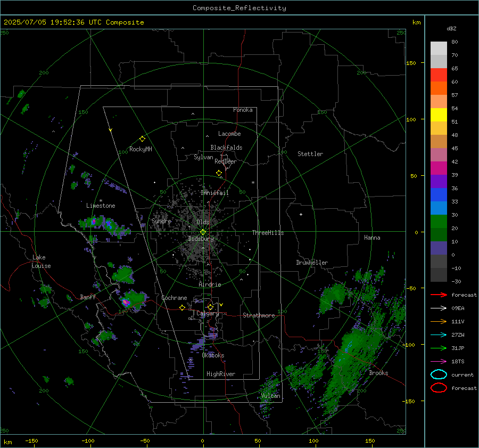Click the green 31JP arrow legend icon
This screenshot has width=479, height=448.
pos(439,348)
